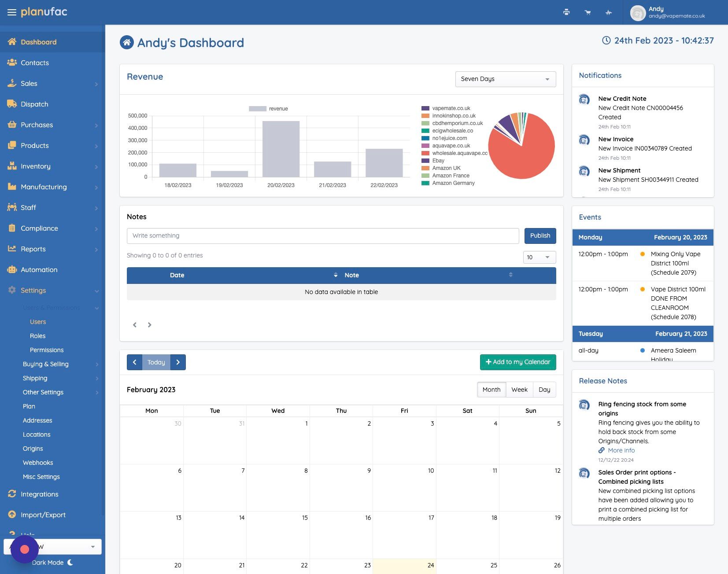728x574 pixels.
Task: Select February 24 in the calendar
Action: tap(404, 567)
